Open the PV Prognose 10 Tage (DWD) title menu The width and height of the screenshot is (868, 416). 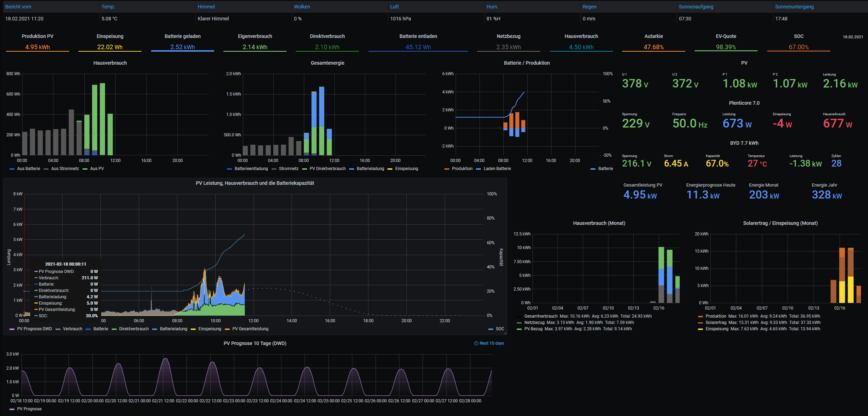(x=255, y=343)
